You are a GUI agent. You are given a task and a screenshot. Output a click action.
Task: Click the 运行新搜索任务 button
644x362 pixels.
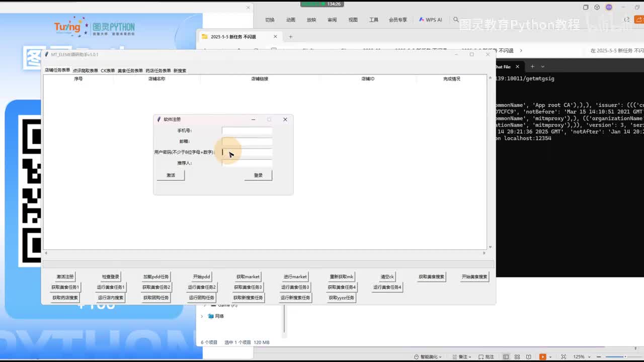295,298
